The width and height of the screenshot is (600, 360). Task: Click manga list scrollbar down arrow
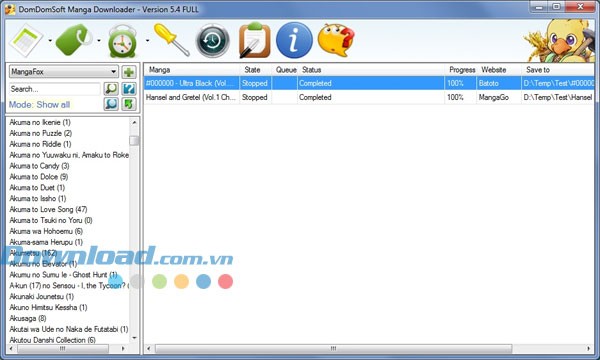point(134,338)
